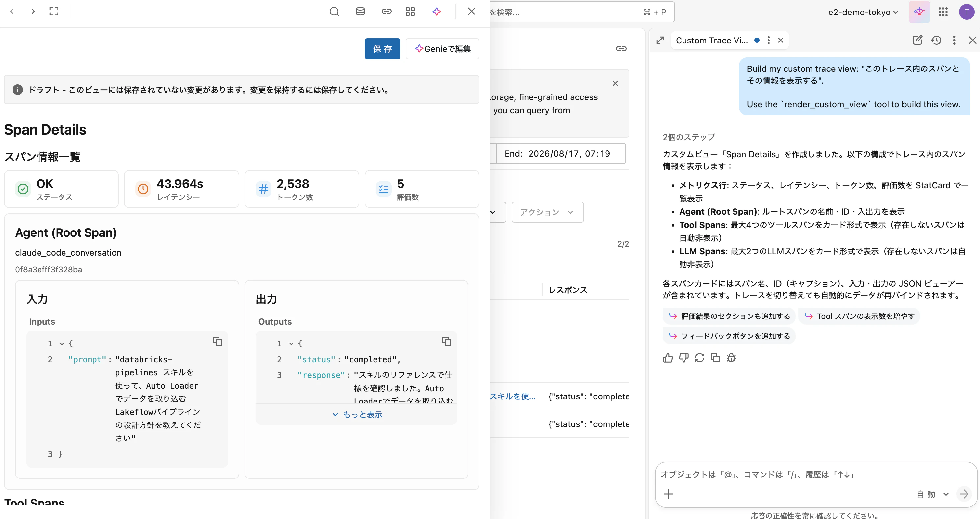Open chat history

tap(936, 40)
